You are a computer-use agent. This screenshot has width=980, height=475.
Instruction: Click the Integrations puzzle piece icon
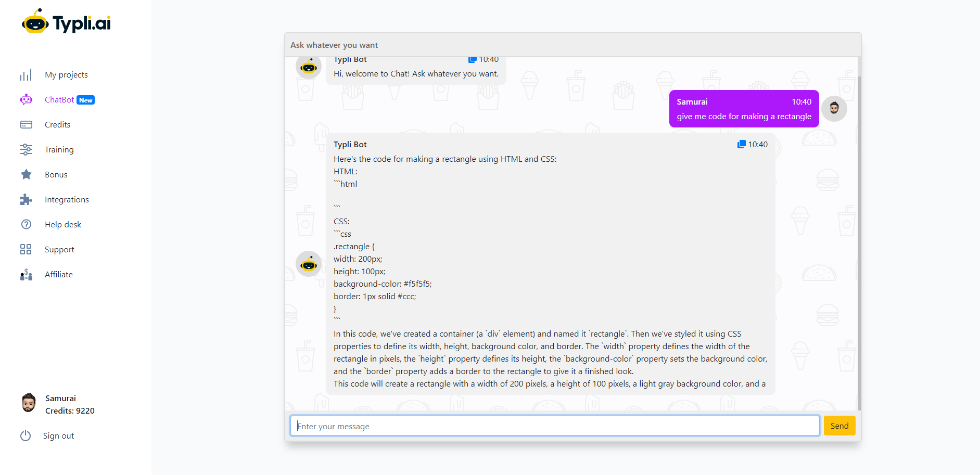click(26, 199)
